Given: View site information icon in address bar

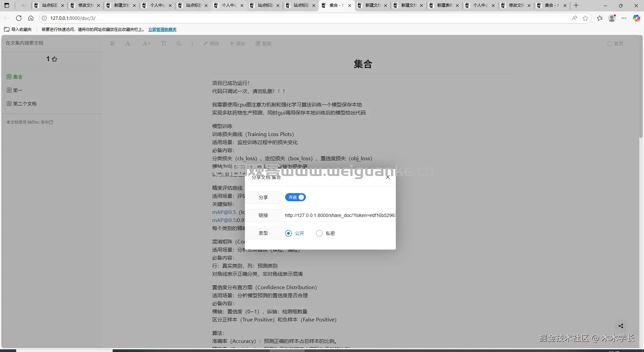Looking at the screenshot, I should tap(44, 18).
